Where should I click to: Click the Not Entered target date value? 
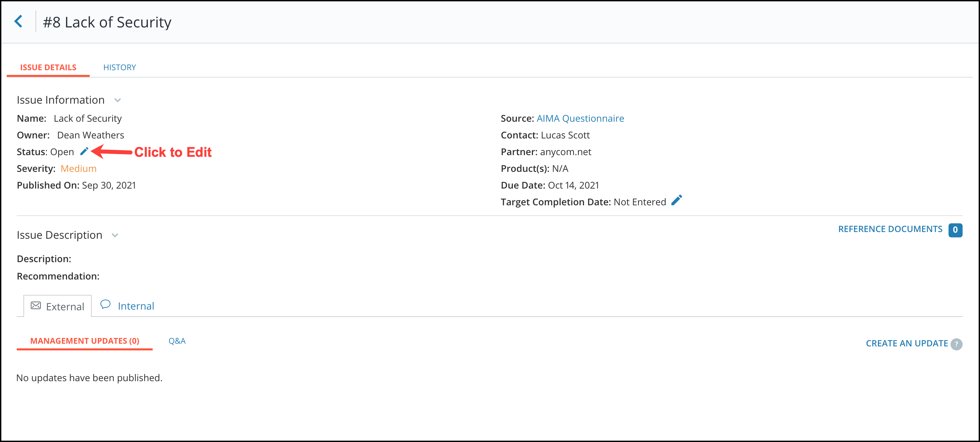click(x=640, y=202)
